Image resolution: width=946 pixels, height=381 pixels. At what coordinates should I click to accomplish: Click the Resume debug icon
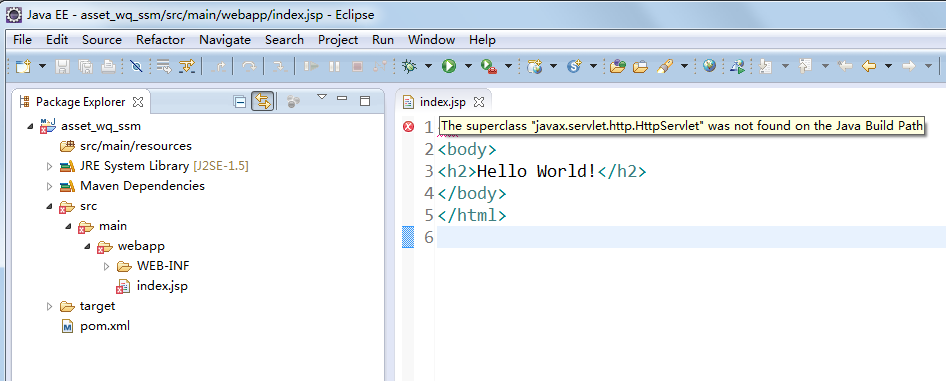311,66
